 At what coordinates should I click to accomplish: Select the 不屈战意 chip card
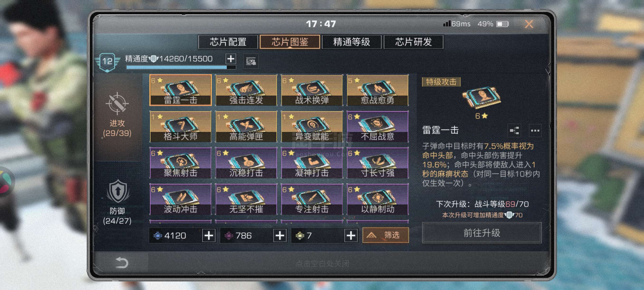[378, 126]
